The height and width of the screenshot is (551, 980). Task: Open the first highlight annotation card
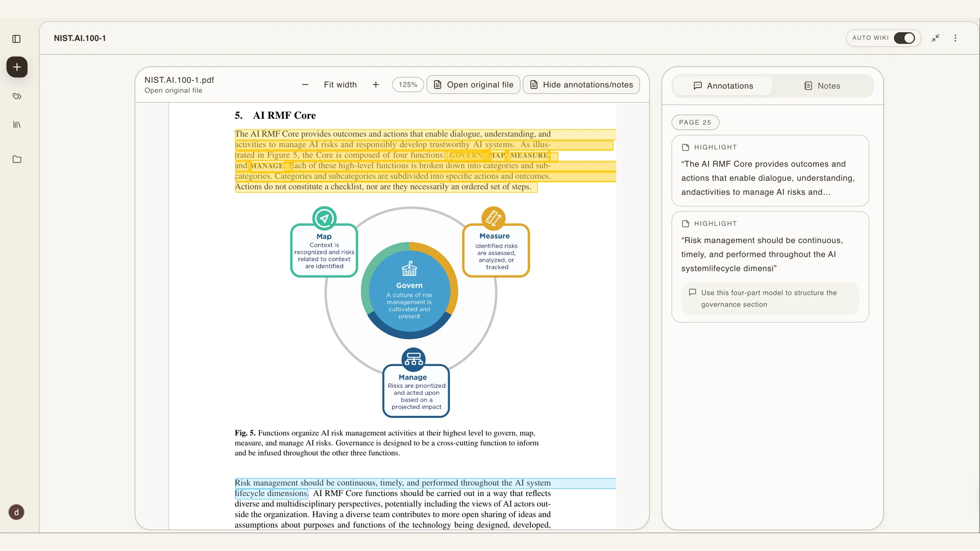770,170
